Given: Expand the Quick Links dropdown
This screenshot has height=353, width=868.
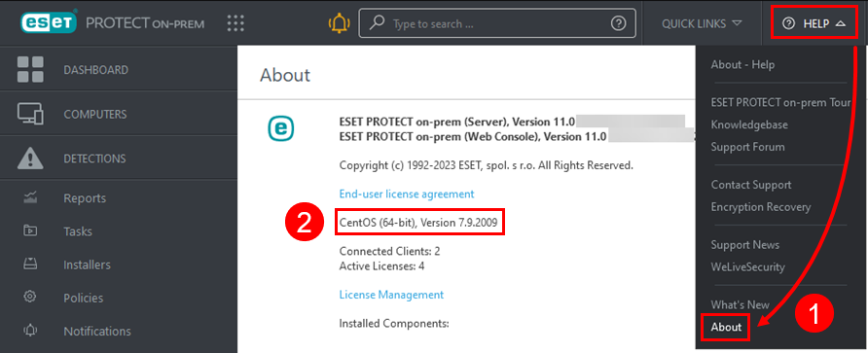Looking at the screenshot, I should tap(702, 23).
